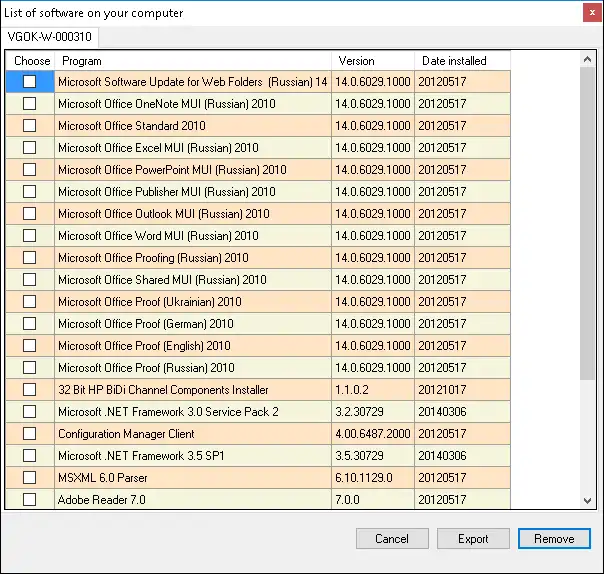Click version '6.10.1129.0' cell
This screenshot has height=574, width=604.
(373, 478)
